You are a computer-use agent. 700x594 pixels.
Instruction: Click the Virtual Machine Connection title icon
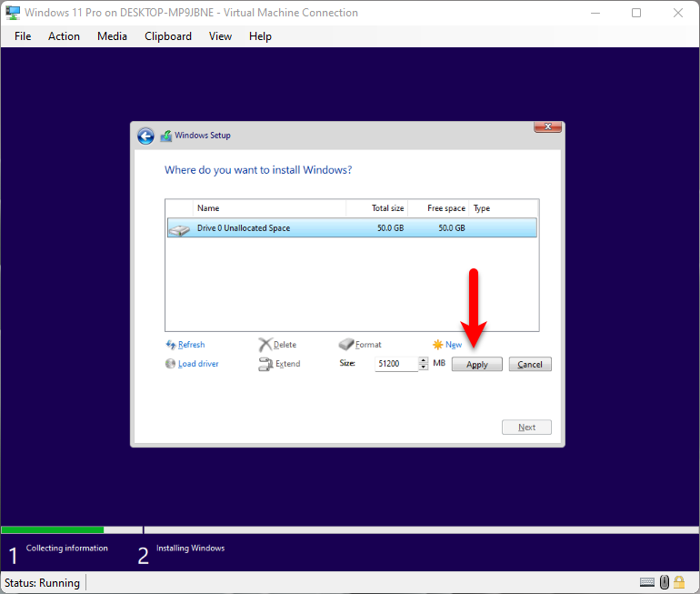pyautogui.click(x=13, y=13)
